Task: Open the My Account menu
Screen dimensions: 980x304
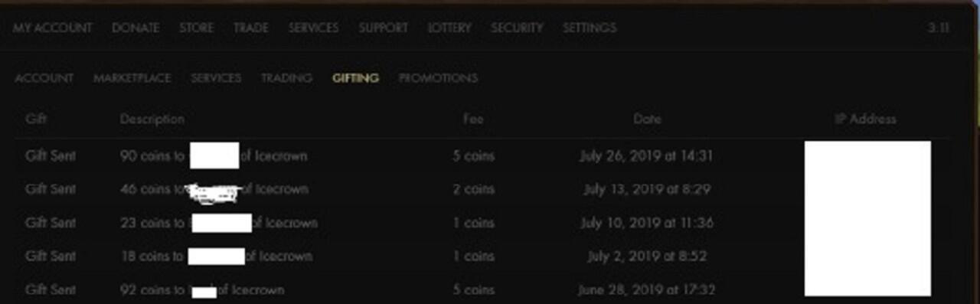Action: click(52, 28)
